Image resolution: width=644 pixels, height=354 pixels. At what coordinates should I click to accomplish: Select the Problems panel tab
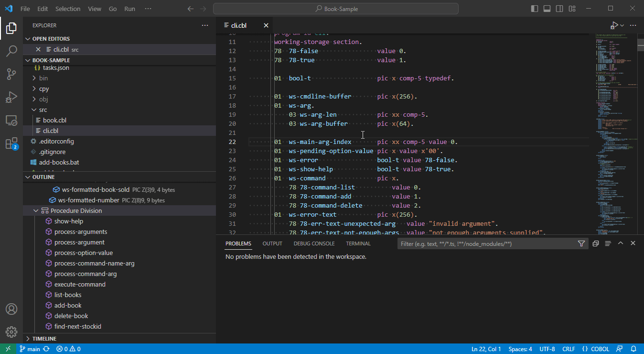pos(238,243)
